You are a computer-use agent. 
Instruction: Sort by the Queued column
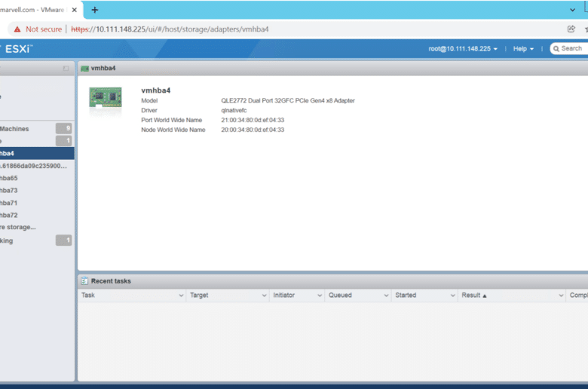point(340,296)
